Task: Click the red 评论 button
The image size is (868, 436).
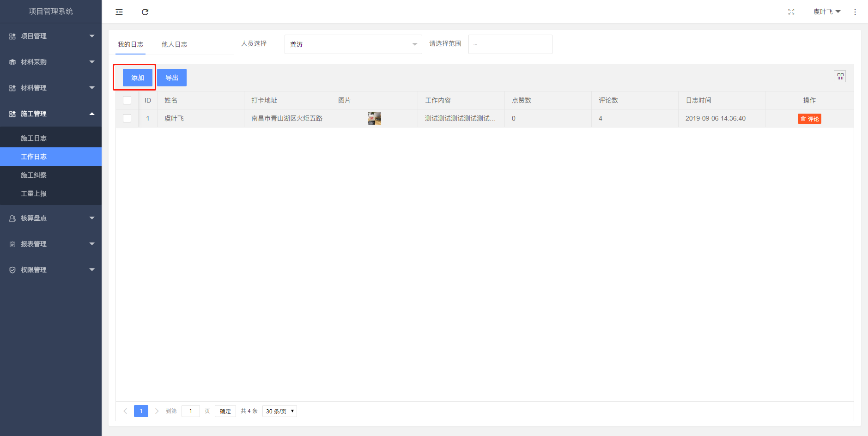Action: (x=809, y=119)
